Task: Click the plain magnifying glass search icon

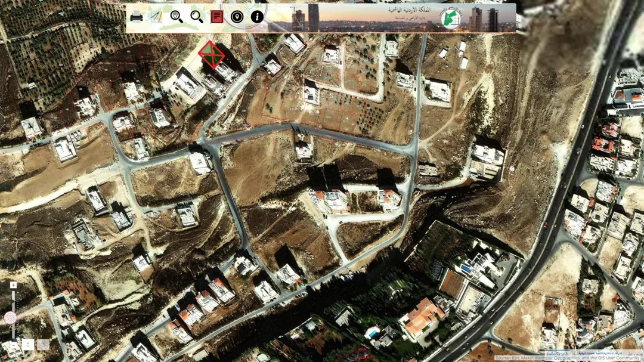Action: point(197,17)
